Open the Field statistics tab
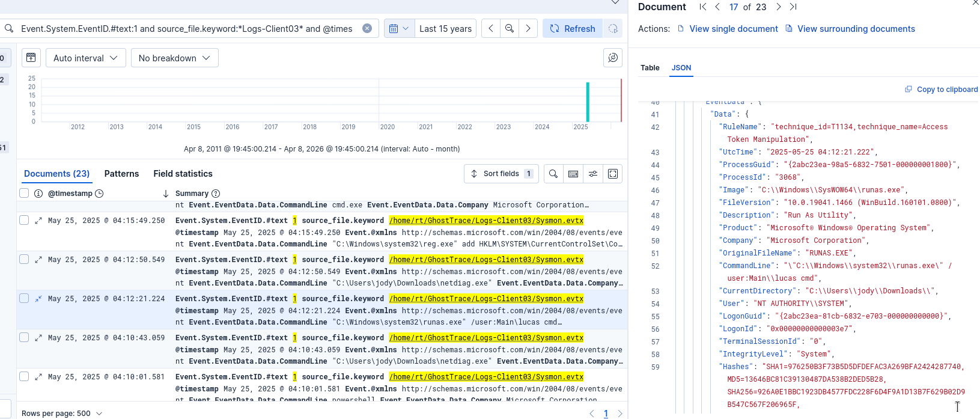 (x=183, y=174)
